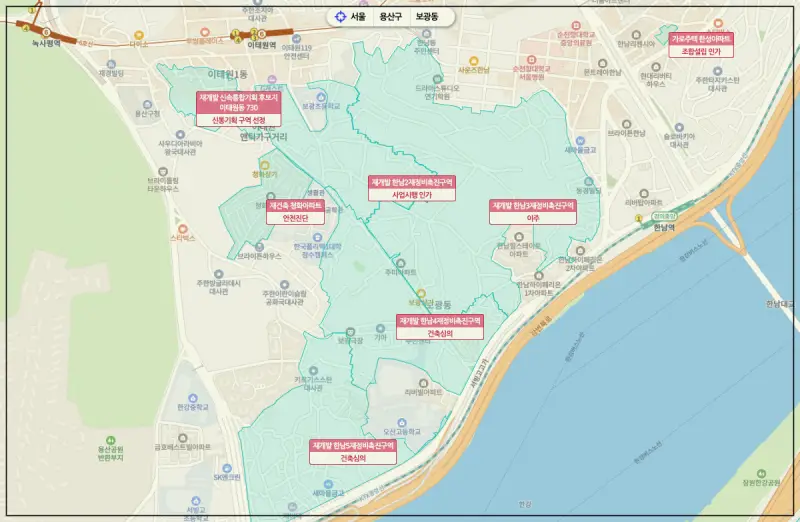Open the 이태원동 730 redevelopment candidate label
Image resolution: width=800 pixels, height=522 pixels.
point(238,109)
